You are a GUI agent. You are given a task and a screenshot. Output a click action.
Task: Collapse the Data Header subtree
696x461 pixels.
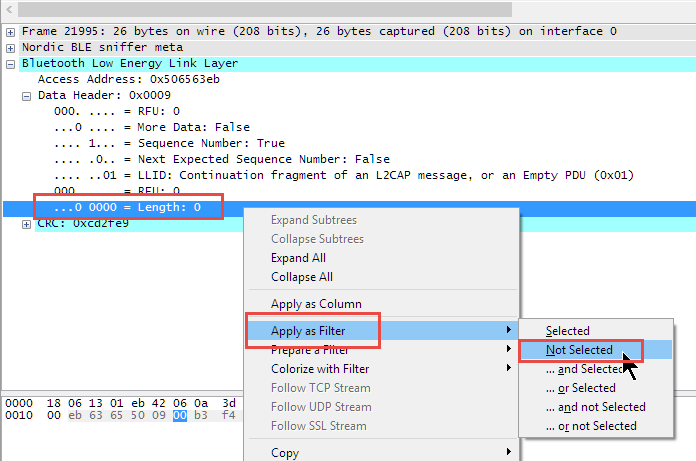[27, 95]
